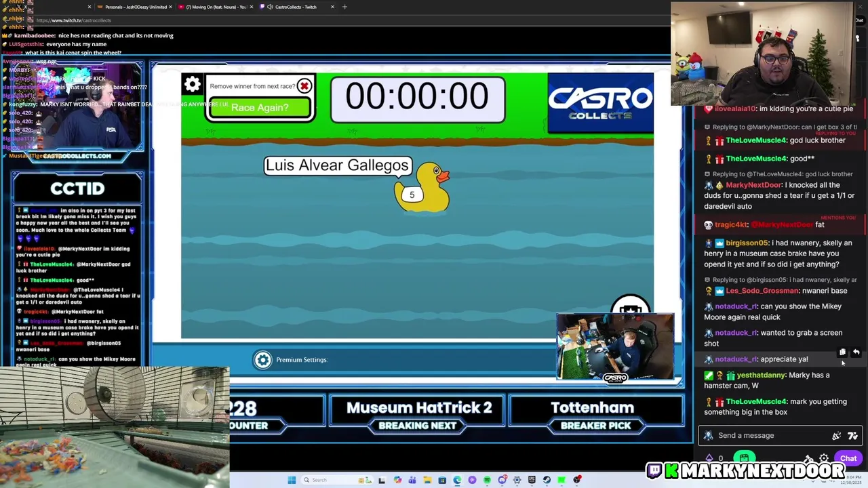Viewport: 868px width, 488px height.
Task: Click the purple Chat send button
Action: 848,458
